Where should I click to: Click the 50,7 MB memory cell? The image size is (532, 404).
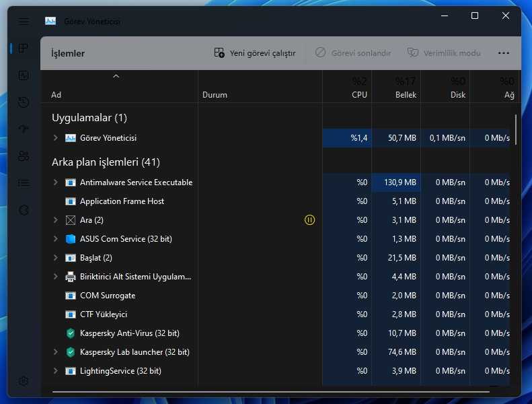pyautogui.click(x=396, y=138)
